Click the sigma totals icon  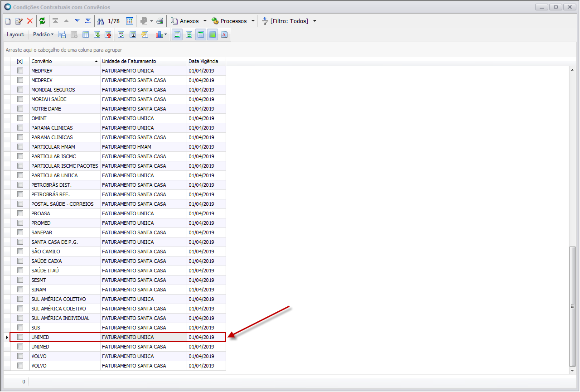click(x=133, y=34)
